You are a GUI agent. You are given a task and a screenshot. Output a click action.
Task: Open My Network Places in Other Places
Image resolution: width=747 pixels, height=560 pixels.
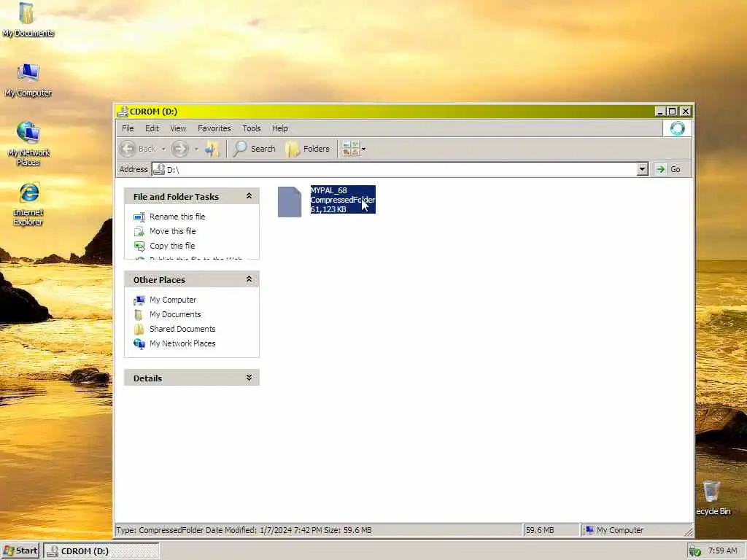[182, 344]
